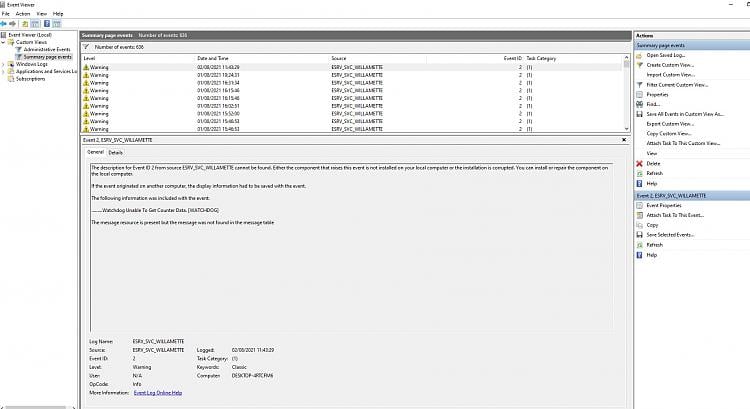Screen dimensions: 750x409
Task: Open the Event Log Online Help link
Action: [158, 393]
